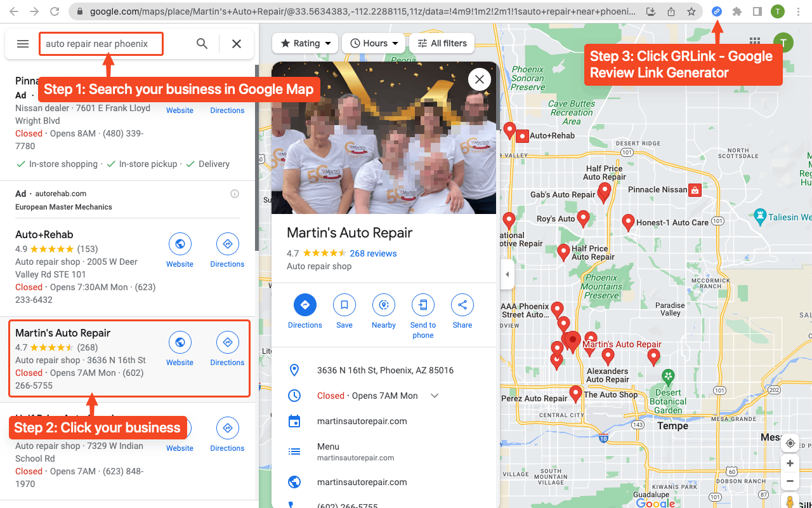Image resolution: width=812 pixels, height=508 pixels.
Task: Zoom in on the map
Action: 790,464
